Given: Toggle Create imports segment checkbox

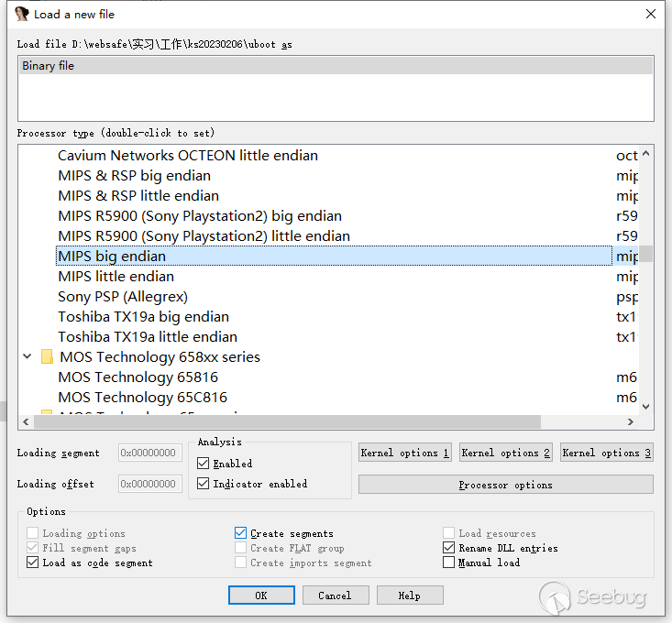Looking at the screenshot, I should [240, 563].
